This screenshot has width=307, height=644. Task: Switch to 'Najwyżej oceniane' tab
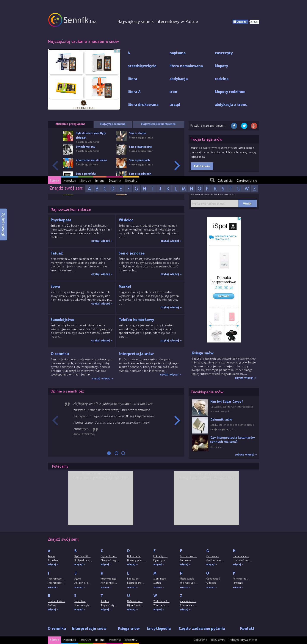113,124
